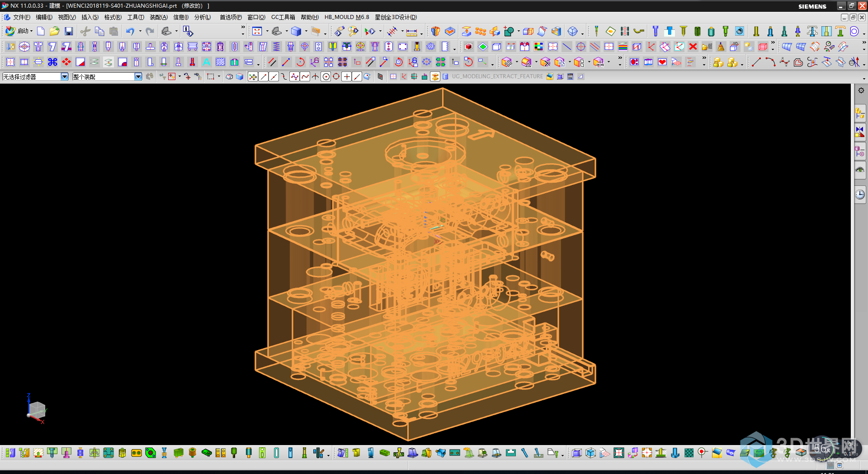Expand the Undo history dropdown arrow
This screenshot has height=474, width=868.
140,31
